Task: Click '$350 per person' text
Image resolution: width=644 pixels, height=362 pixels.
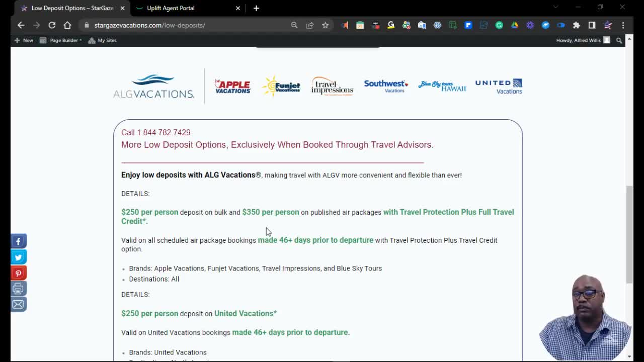Action: tap(271, 212)
